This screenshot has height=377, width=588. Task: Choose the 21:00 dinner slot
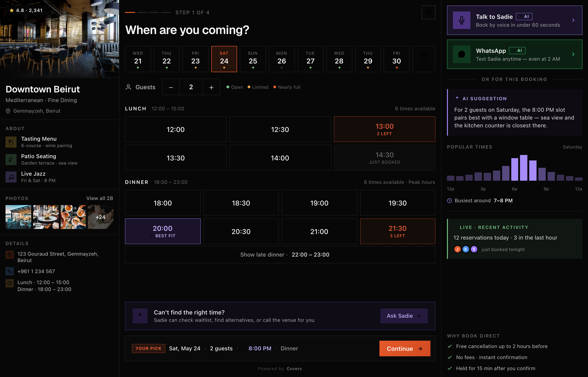click(319, 231)
